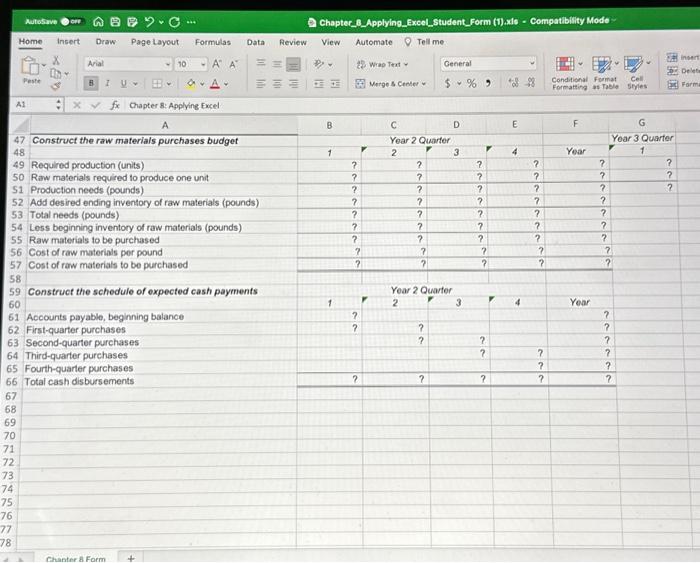This screenshot has width=700, height=563.
Task: Open the View ribbon tab
Action: 331,42
